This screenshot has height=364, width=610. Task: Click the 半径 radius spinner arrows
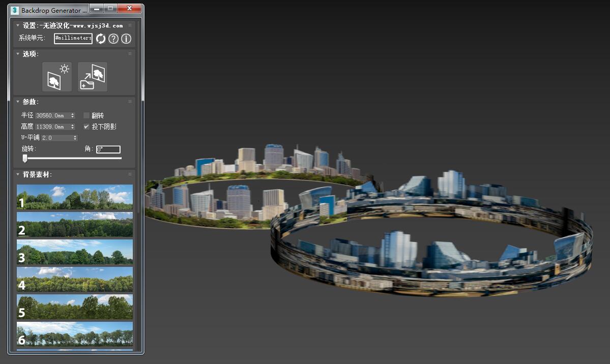pyautogui.click(x=73, y=116)
